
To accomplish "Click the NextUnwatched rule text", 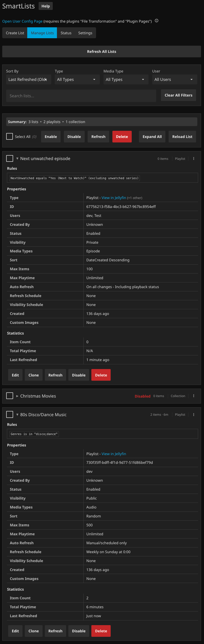I will click(75, 178).
